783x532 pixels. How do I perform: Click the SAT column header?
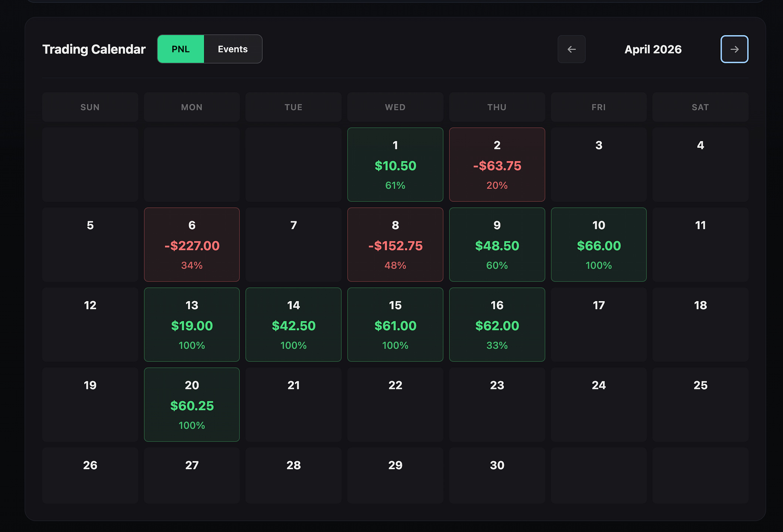[700, 107]
